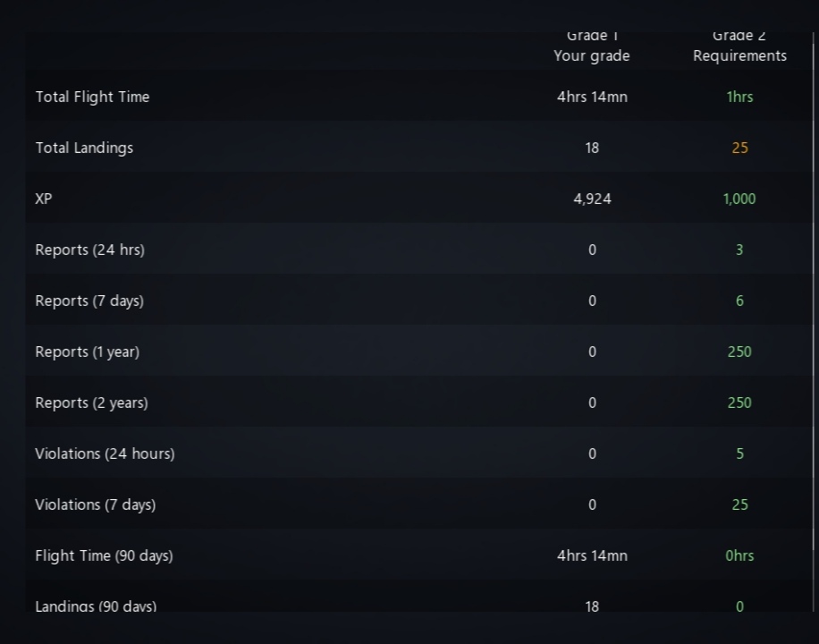Viewport: 819px width, 644px height.
Task: Click the Total Landings requirement value 25
Action: tap(739, 148)
